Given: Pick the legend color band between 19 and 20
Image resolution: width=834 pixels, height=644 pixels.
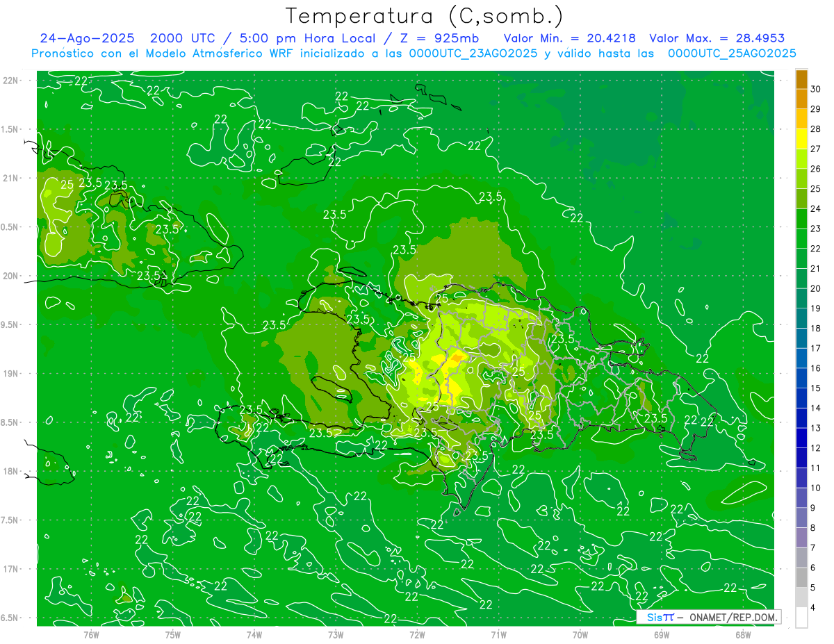Looking at the screenshot, I should tap(801, 298).
